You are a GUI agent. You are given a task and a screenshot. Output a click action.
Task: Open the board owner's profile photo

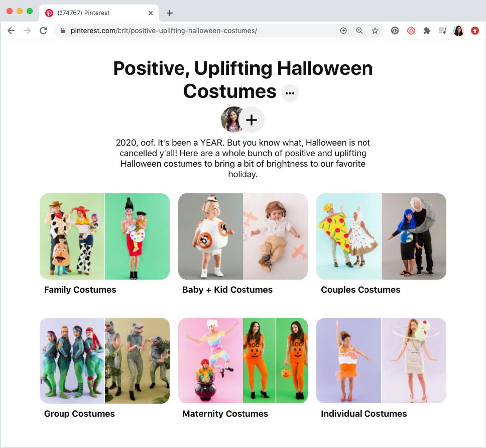pyautogui.click(x=231, y=120)
